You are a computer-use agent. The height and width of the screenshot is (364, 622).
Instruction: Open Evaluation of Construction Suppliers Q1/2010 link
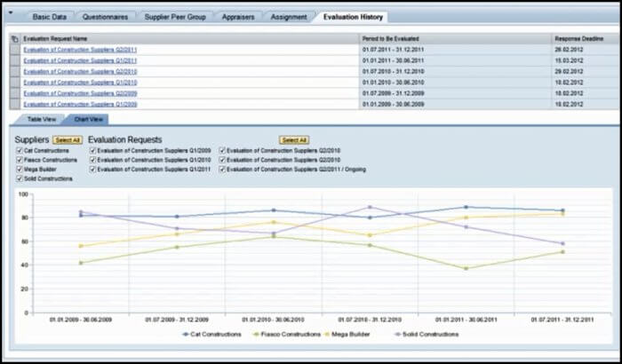(x=80, y=83)
